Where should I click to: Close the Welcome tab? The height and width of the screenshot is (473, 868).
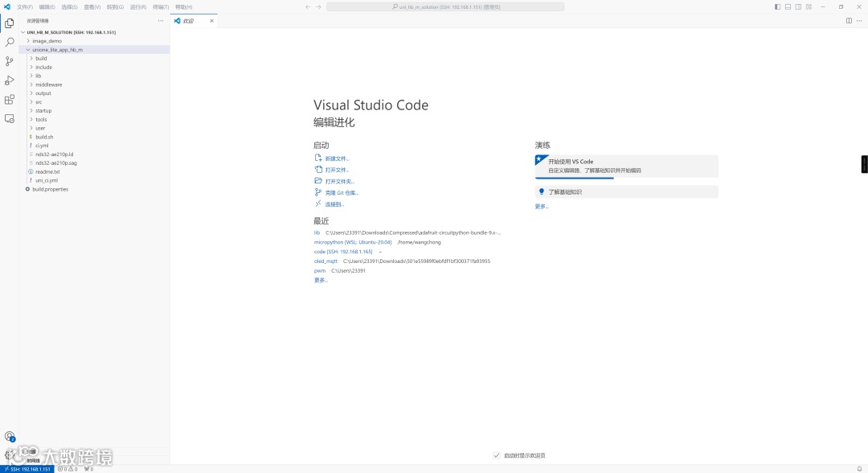pyautogui.click(x=211, y=20)
